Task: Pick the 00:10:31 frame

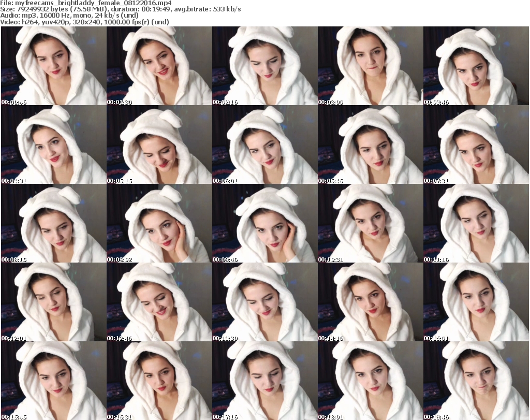Action: (x=370, y=223)
